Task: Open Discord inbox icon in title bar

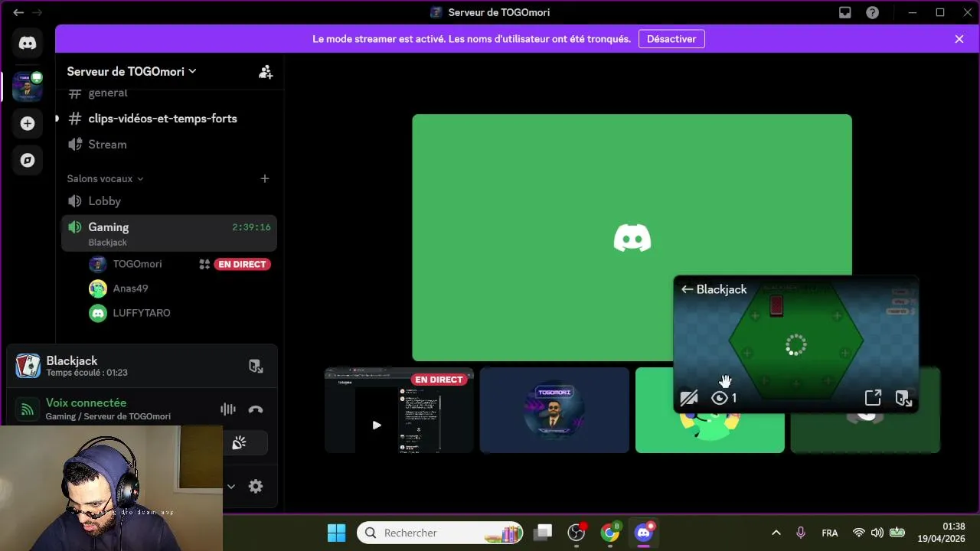Action: point(845,12)
